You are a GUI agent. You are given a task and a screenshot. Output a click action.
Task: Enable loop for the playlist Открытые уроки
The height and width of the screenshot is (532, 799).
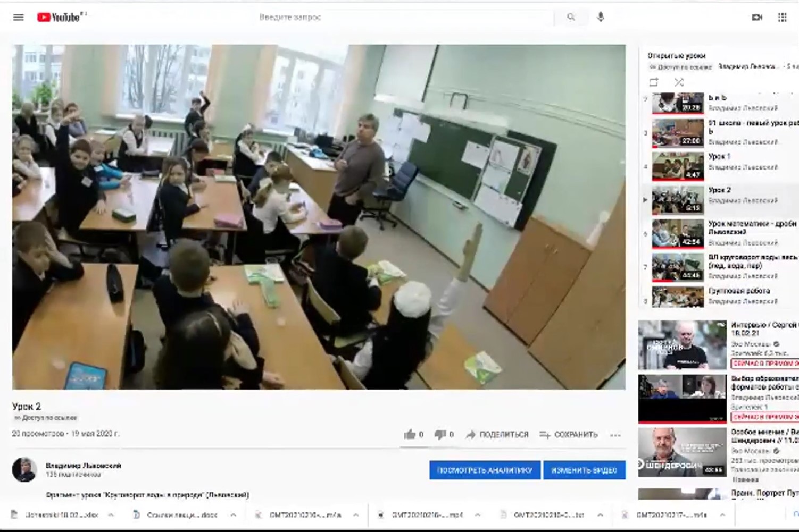click(653, 82)
